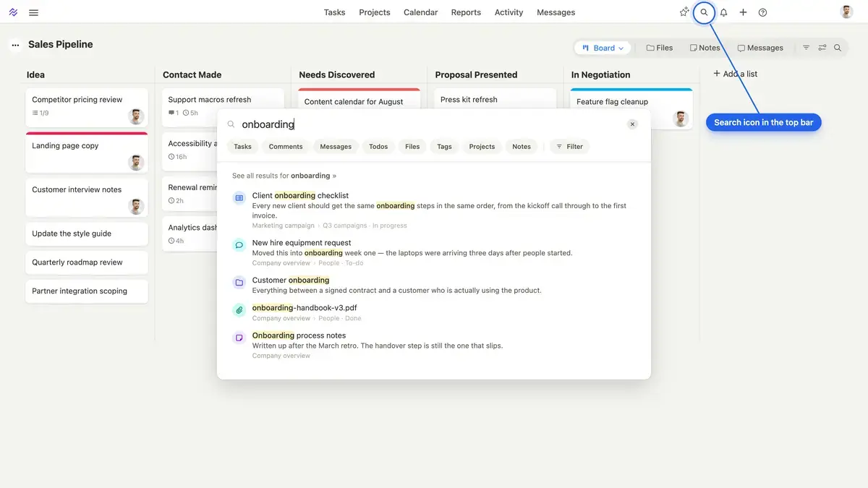Open the hamburger menu

pyautogui.click(x=33, y=12)
